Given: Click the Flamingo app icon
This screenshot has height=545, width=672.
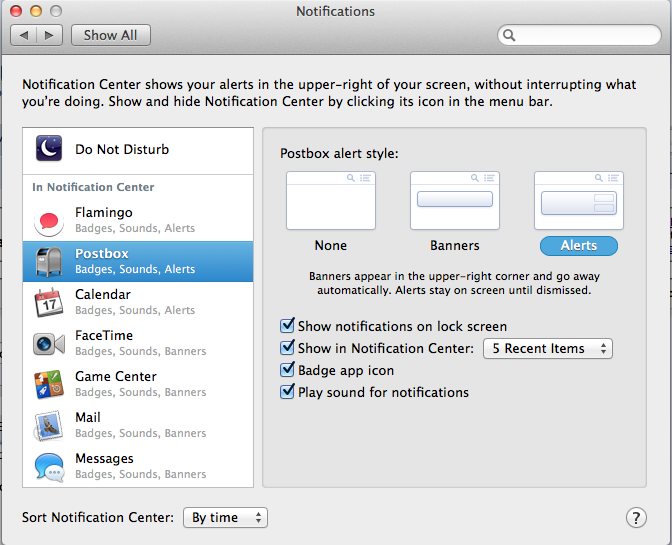Looking at the screenshot, I should click(x=49, y=221).
